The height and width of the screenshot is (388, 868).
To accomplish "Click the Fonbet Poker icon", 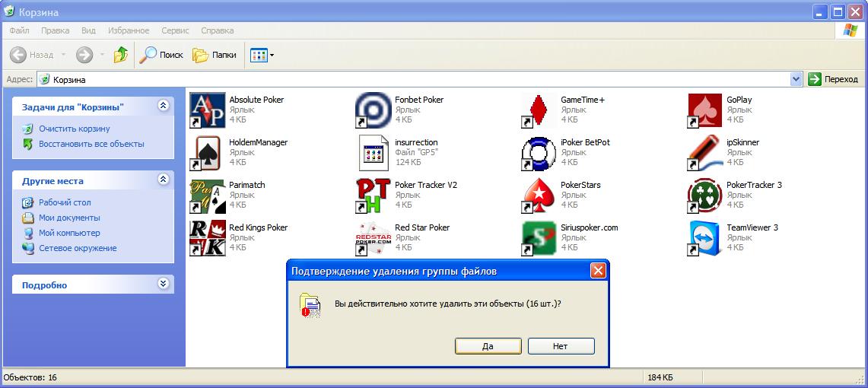I will pos(373,110).
